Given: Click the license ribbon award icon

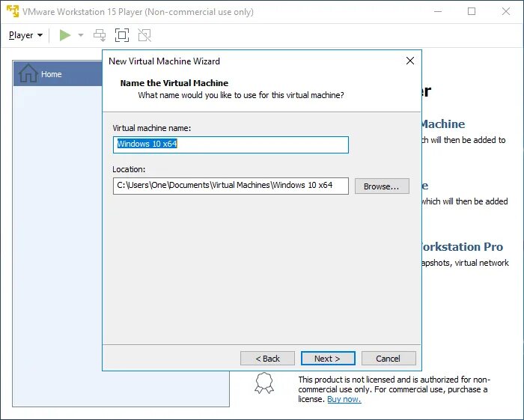Looking at the screenshot, I should (264, 383).
